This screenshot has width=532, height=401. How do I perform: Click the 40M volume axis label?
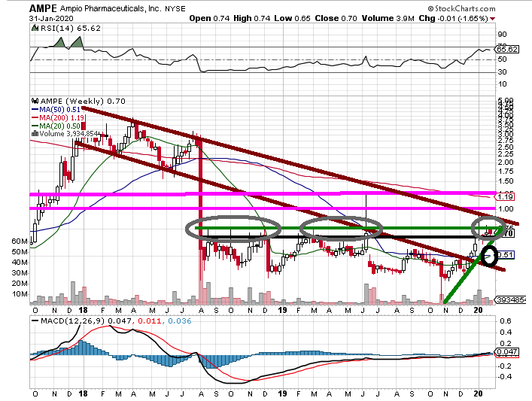tap(20, 263)
